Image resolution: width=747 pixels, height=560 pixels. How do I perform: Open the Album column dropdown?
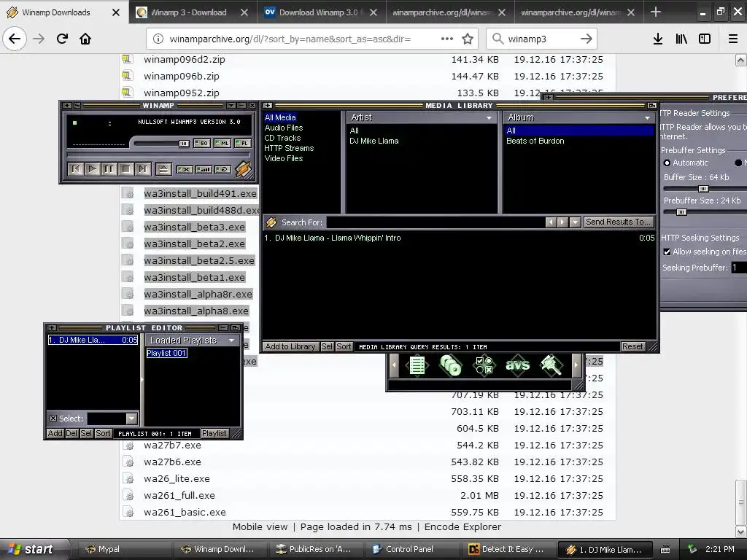pos(647,117)
